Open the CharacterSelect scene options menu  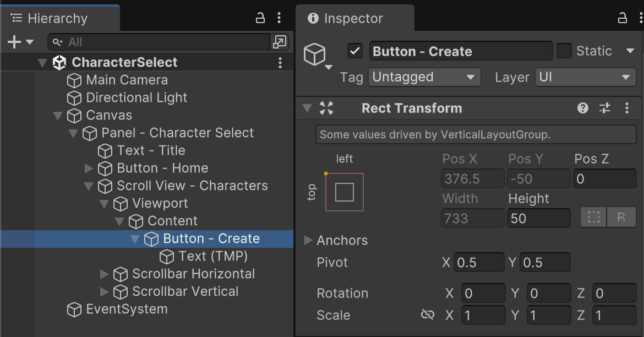click(280, 62)
